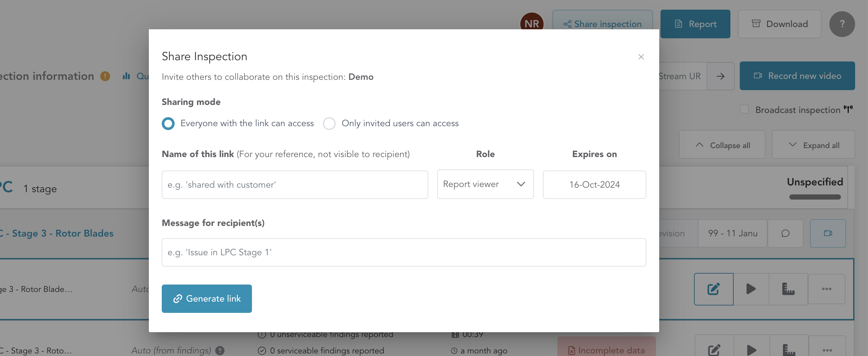Click the Download button

779,24
